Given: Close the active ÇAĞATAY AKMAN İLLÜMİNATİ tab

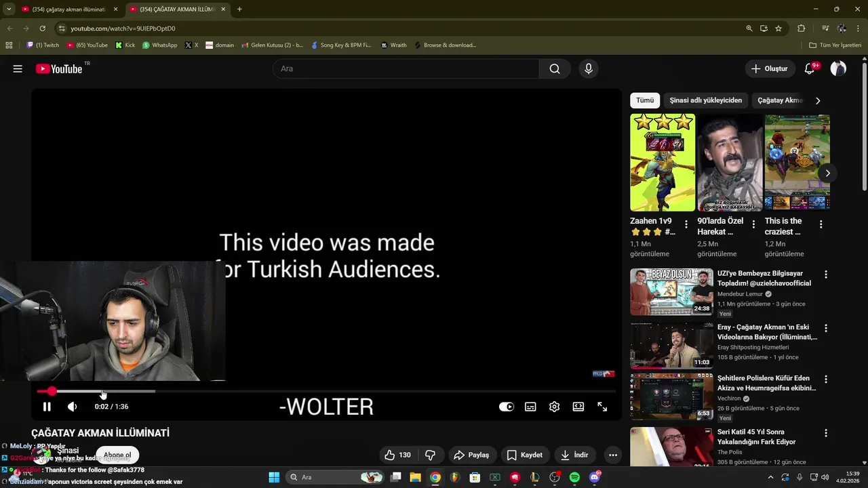Looking at the screenshot, I should (223, 9).
